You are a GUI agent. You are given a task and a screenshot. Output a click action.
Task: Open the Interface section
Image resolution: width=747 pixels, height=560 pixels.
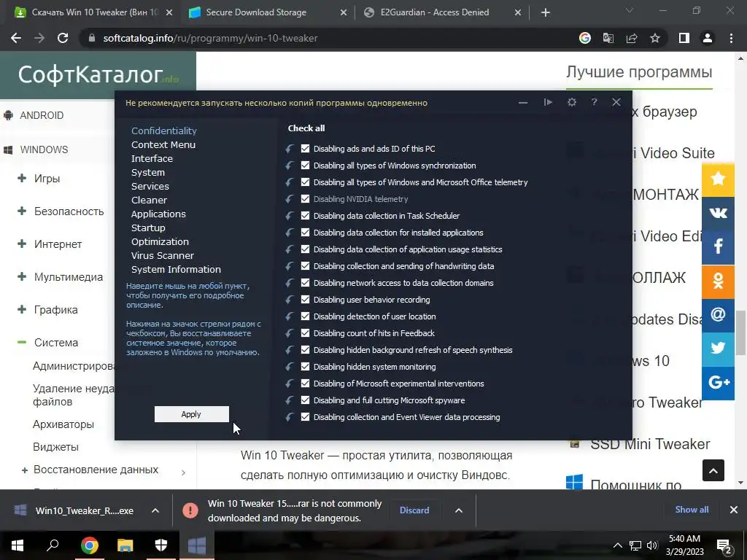[x=152, y=158]
